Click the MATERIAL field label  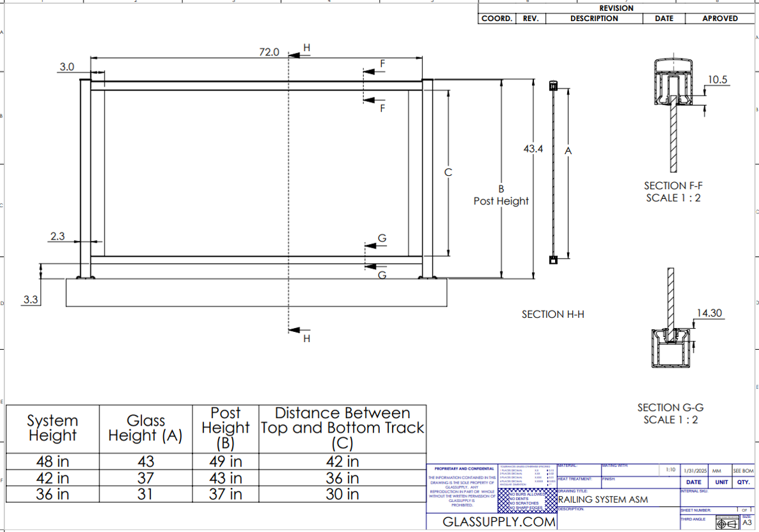pos(567,466)
